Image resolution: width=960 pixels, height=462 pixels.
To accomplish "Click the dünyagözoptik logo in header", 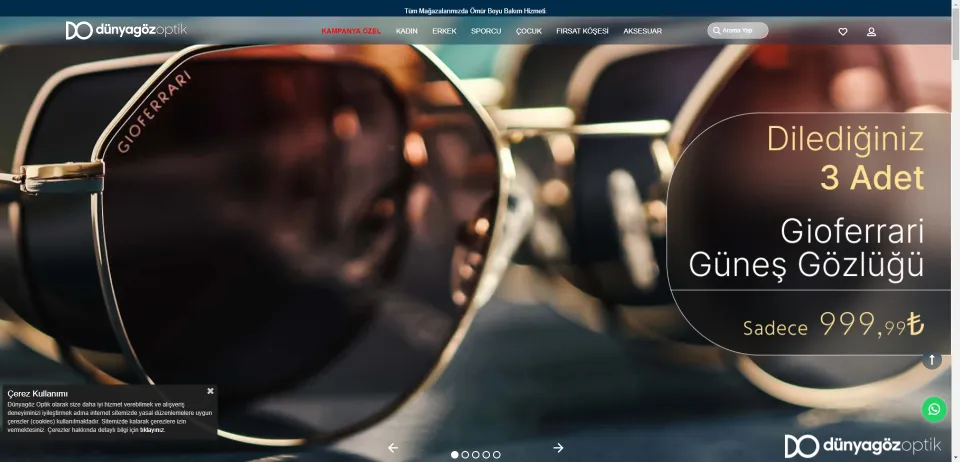I will (126, 31).
